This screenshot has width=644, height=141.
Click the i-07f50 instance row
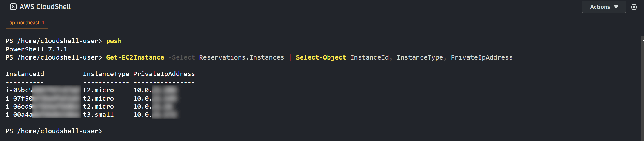pyautogui.click(x=92, y=98)
